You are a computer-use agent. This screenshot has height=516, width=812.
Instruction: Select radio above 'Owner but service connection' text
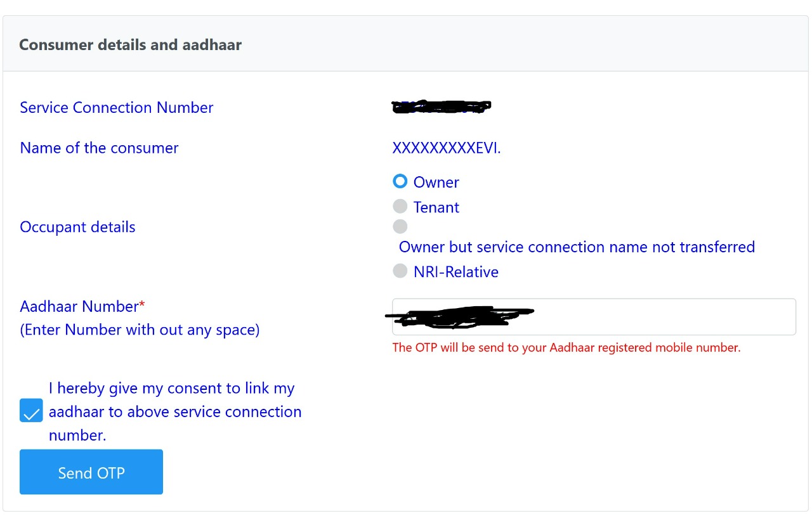click(400, 226)
